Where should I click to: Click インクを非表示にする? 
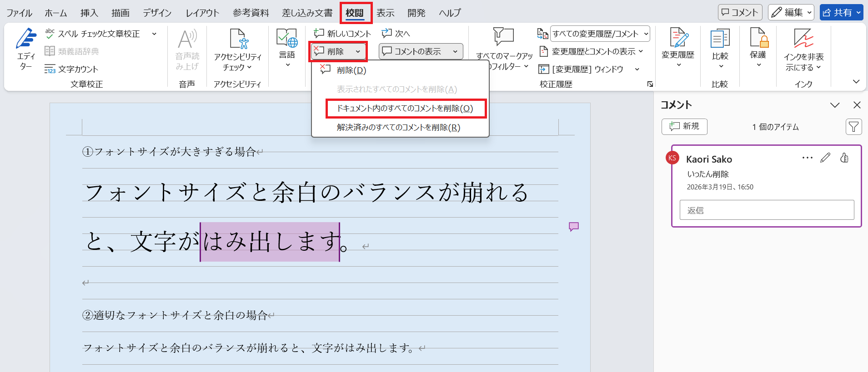tap(803, 49)
